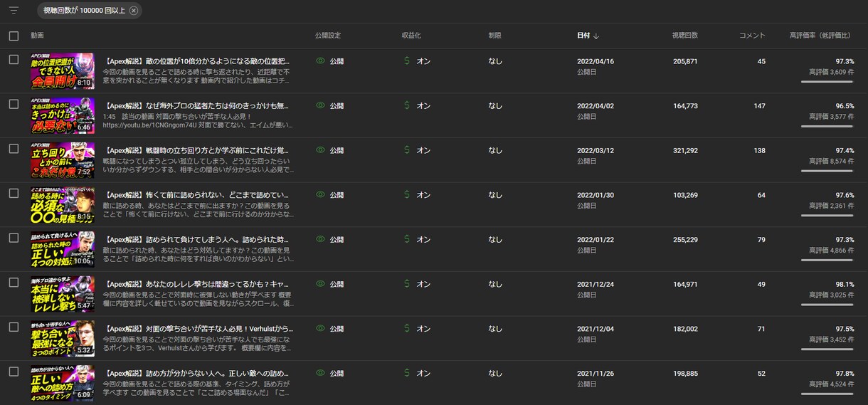Screen dimensions: 868x405
Task: Open thumbnail of the 5:32 duration video
Action: click(x=63, y=338)
